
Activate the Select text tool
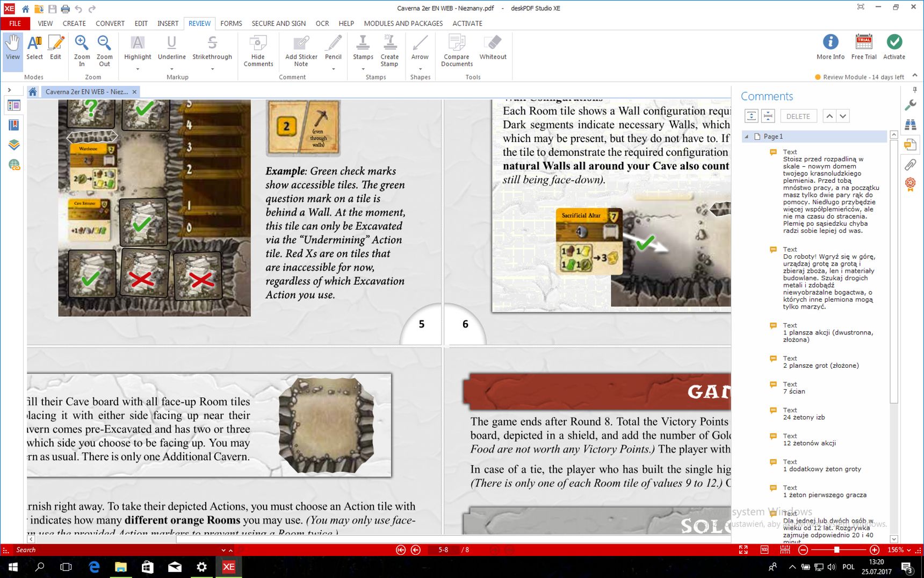pos(34,47)
